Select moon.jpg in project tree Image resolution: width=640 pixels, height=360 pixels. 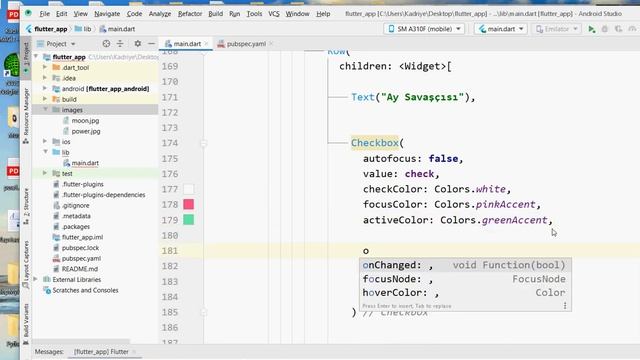click(85, 120)
